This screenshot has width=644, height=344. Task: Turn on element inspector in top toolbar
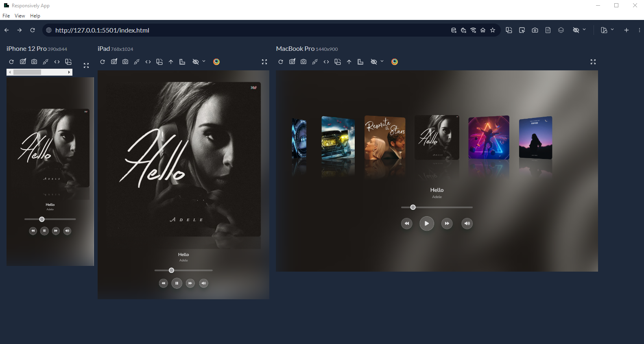522,30
